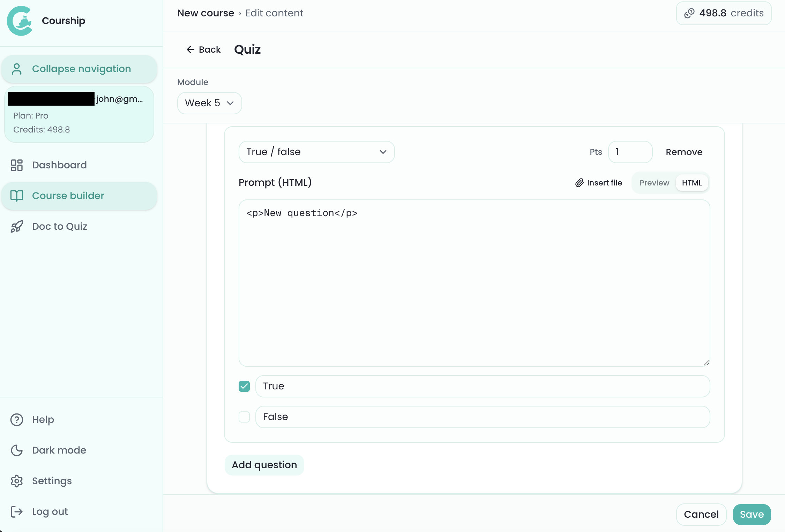
Task: Click the Doc to Quiz rocket icon
Action: (x=17, y=227)
